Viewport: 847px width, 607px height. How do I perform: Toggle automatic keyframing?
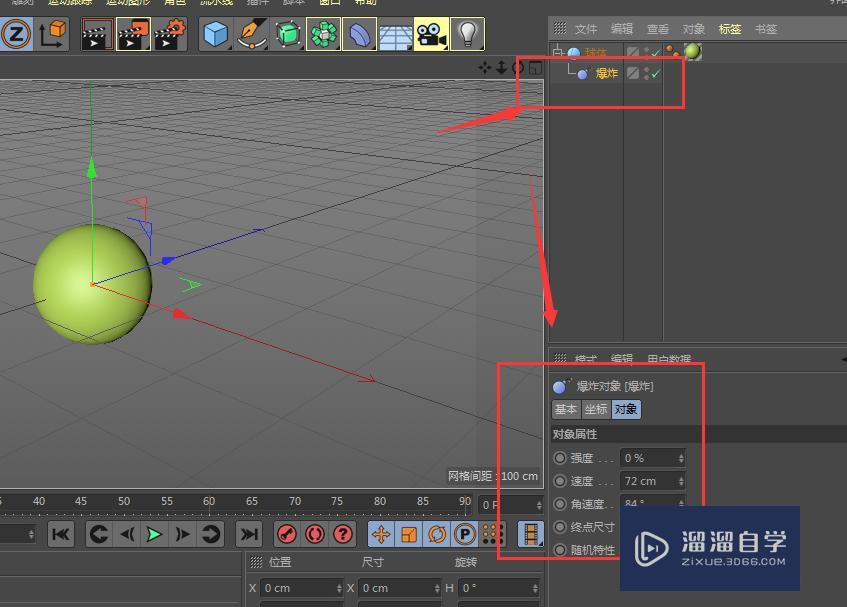click(x=315, y=535)
